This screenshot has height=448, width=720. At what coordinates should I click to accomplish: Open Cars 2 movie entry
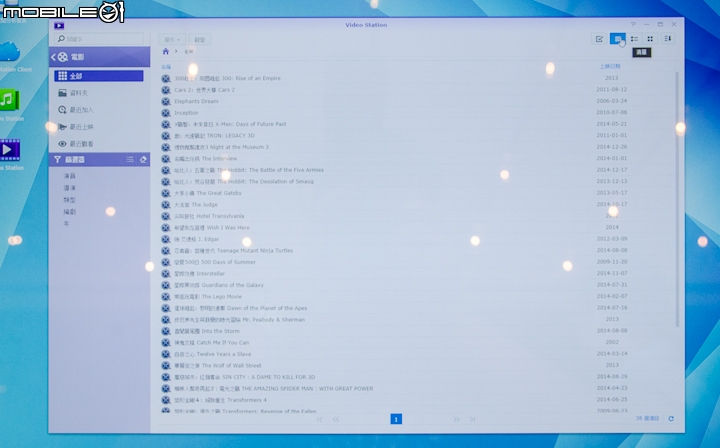click(x=204, y=90)
